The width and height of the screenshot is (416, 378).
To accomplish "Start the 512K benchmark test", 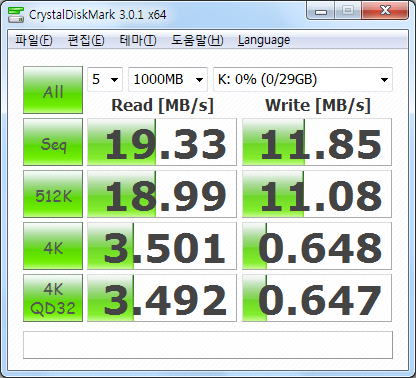I will [x=53, y=194].
